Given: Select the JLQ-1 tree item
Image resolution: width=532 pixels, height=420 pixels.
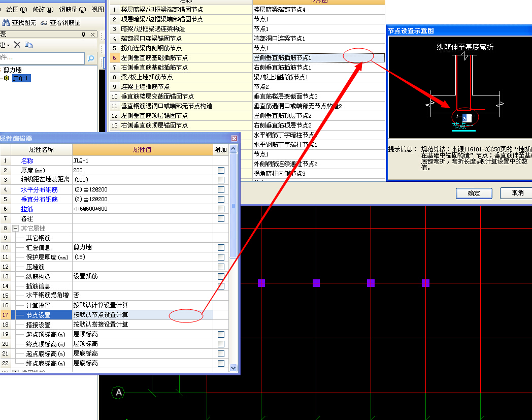Looking at the screenshot, I should tap(21, 78).
